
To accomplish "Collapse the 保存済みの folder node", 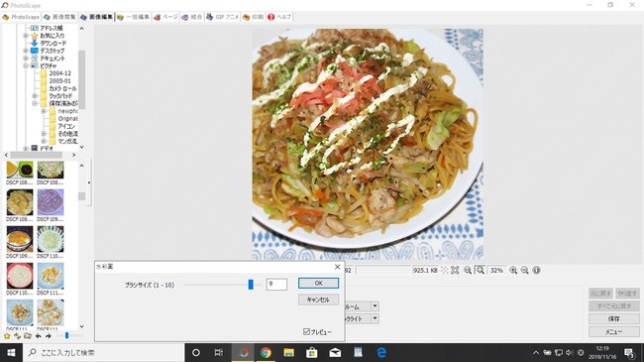I will pos(35,104).
